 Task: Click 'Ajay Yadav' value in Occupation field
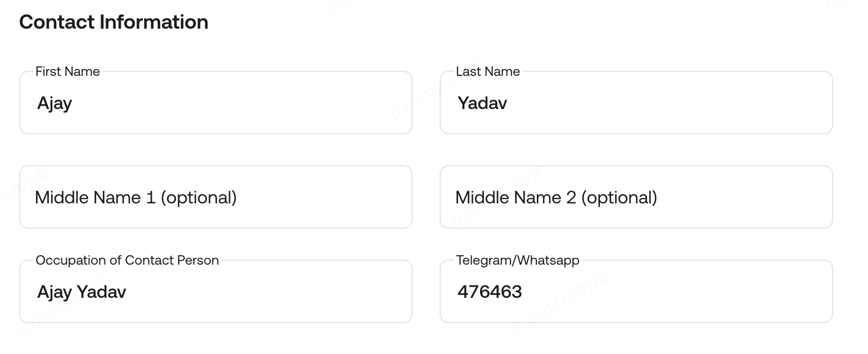(82, 292)
